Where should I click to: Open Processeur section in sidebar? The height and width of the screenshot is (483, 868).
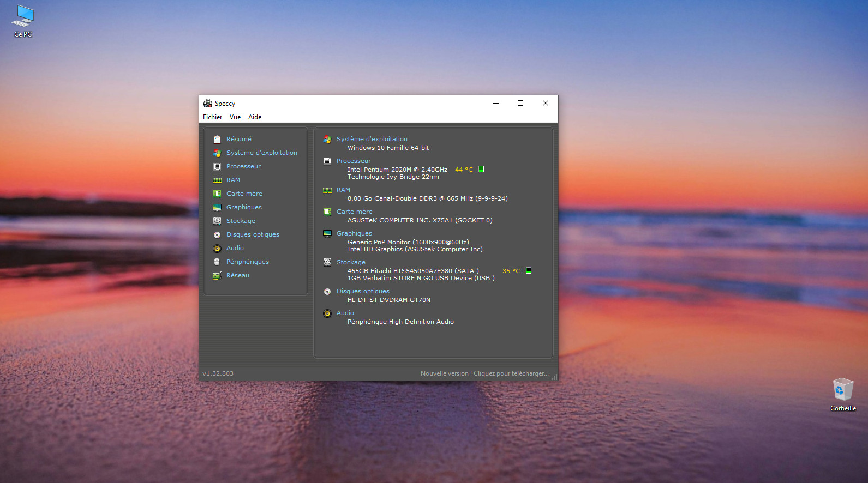(243, 166)
